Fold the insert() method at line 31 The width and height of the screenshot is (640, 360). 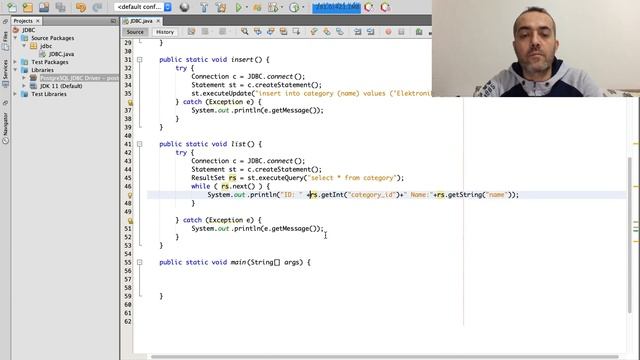pyautogui.click(x=140, y=60)
